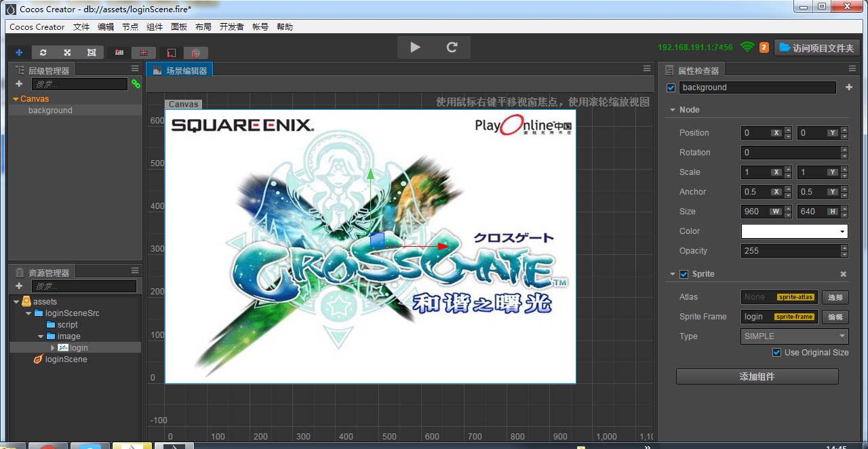Viewport: 868px width, 449px height.
Task: Switch to the 场景编辑器 tab
Action: coord(180,71)
